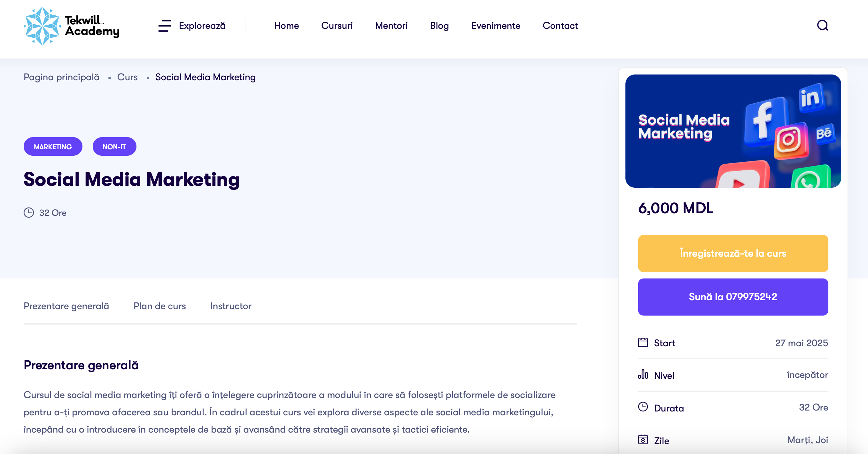Click the calendar icon next to Start

pos(643,342)
